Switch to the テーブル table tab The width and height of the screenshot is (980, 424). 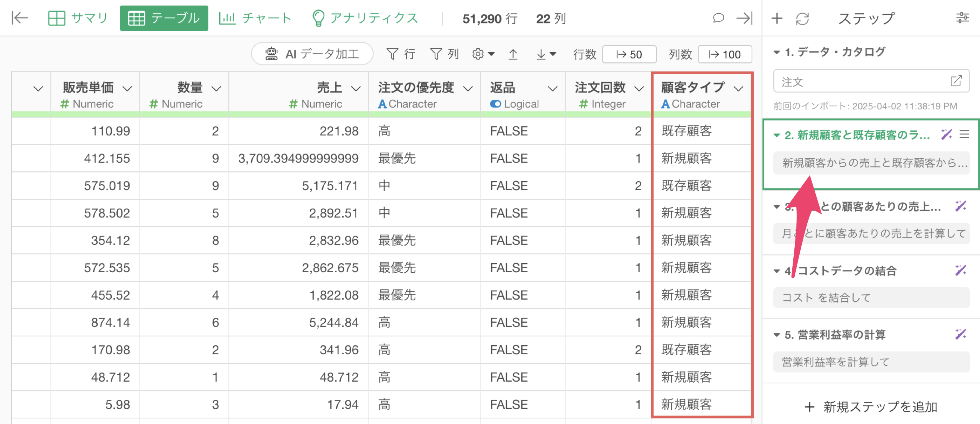(x=164, y=18)
